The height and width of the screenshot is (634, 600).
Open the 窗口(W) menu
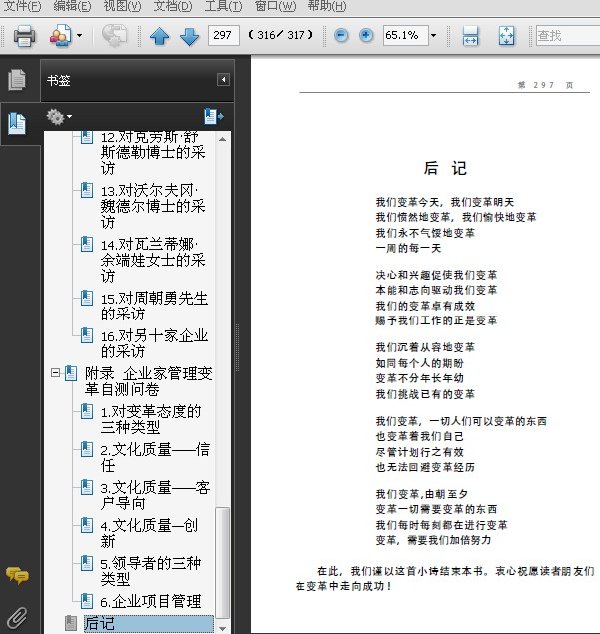pyautogui.click(x=275, y=6)
